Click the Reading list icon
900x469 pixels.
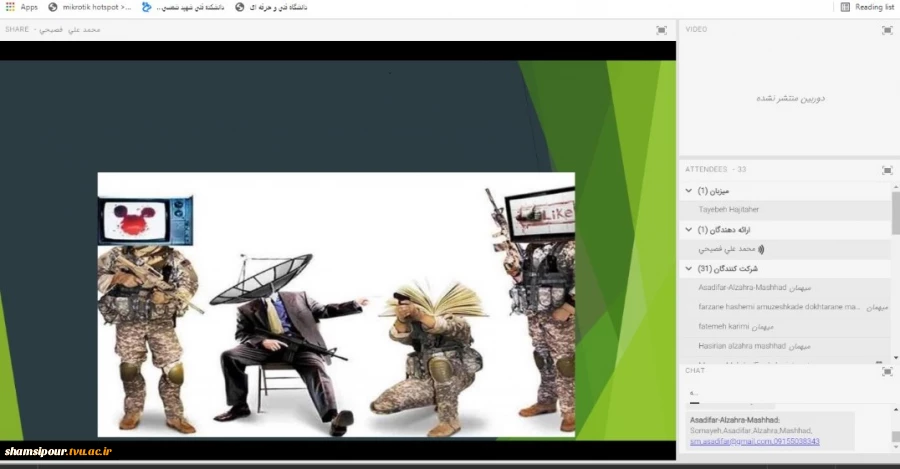click(845, 7)
